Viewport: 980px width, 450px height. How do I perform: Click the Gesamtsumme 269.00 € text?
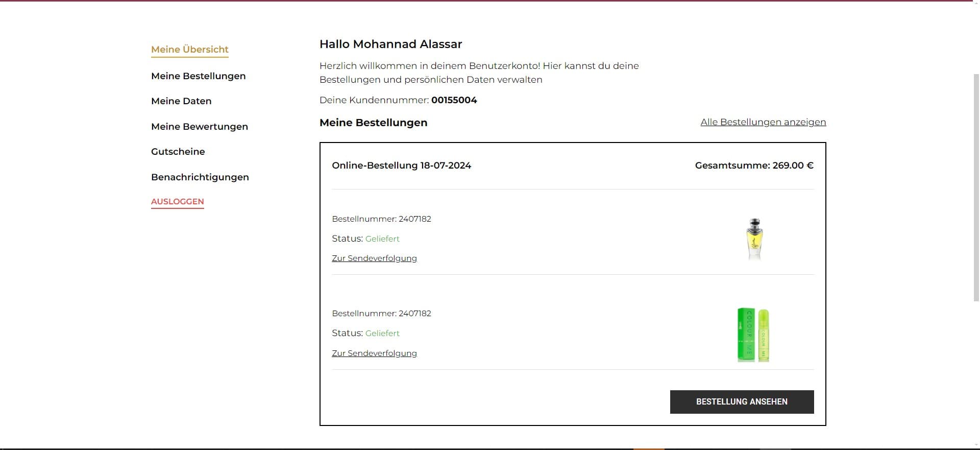point(754,165)
